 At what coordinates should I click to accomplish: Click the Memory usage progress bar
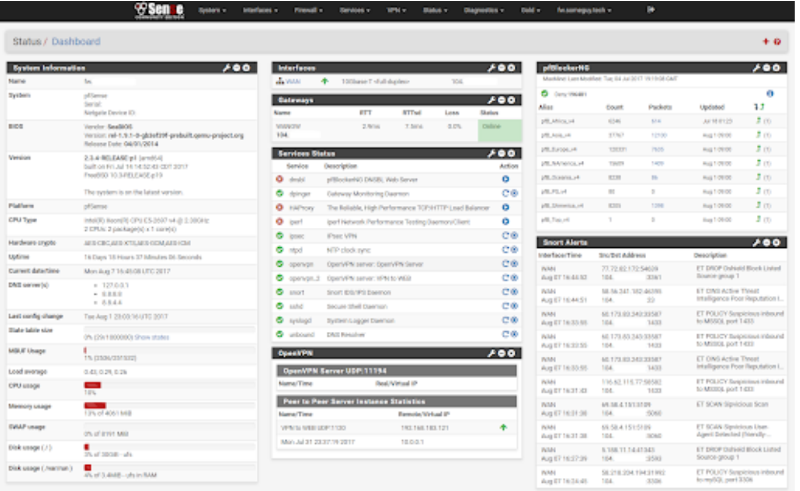[x=169, y=405]
